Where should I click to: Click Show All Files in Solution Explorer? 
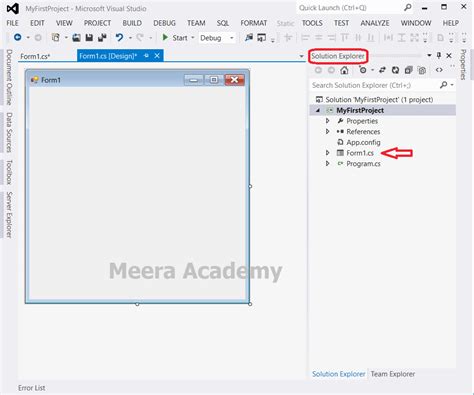[x=422, y=70]
